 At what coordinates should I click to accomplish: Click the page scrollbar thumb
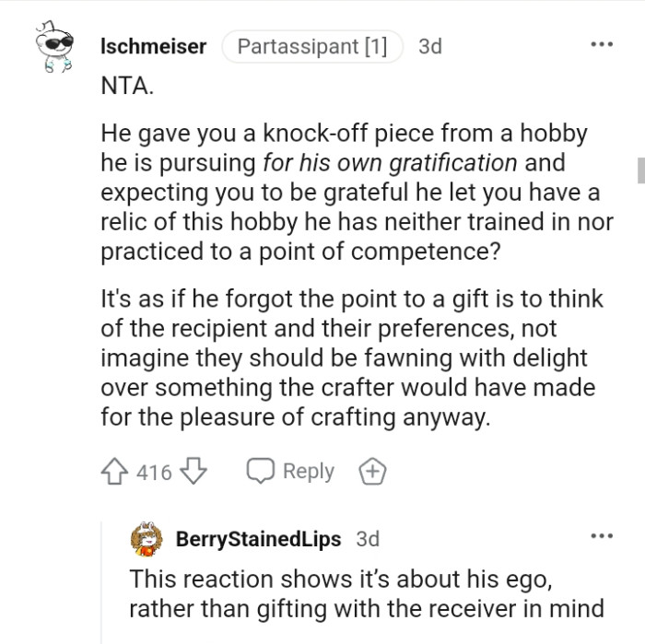640,170
